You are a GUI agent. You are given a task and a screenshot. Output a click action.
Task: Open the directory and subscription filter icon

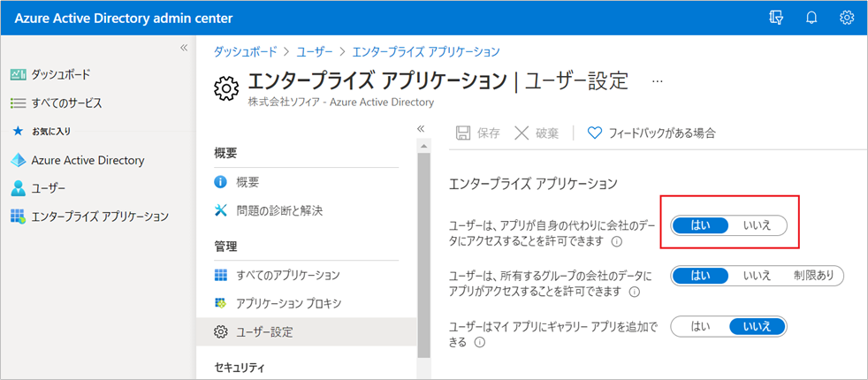coord(776,18)
